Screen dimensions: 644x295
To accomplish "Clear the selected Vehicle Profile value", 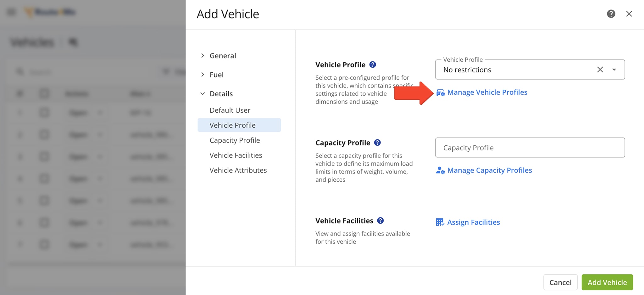I will pos(600,70).
